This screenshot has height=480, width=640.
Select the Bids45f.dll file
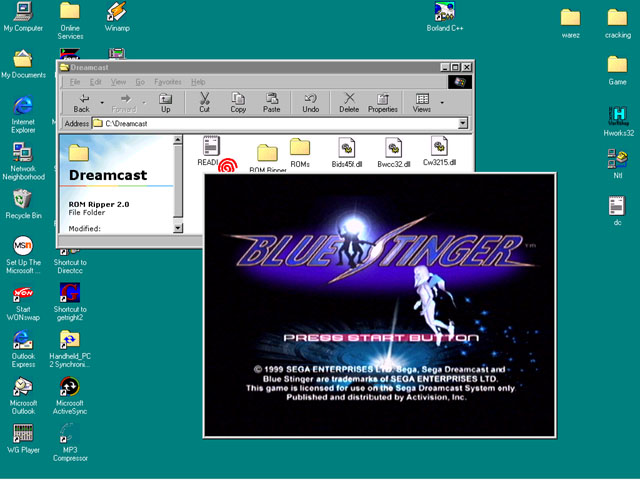click(347, 152)
